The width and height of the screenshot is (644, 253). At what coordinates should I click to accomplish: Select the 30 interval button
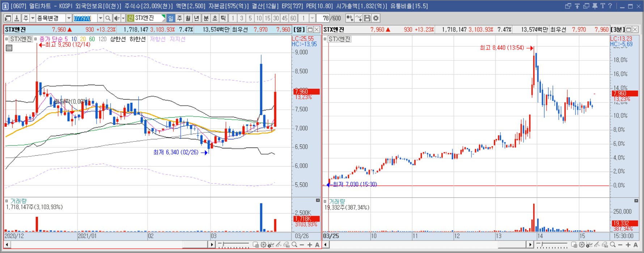[x=276, y=18]
